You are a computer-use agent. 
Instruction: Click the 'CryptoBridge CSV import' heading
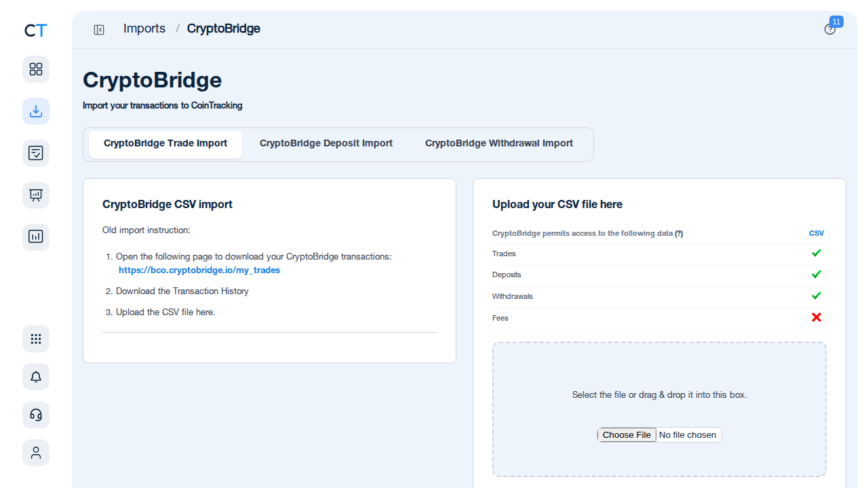tap(167, 204)
